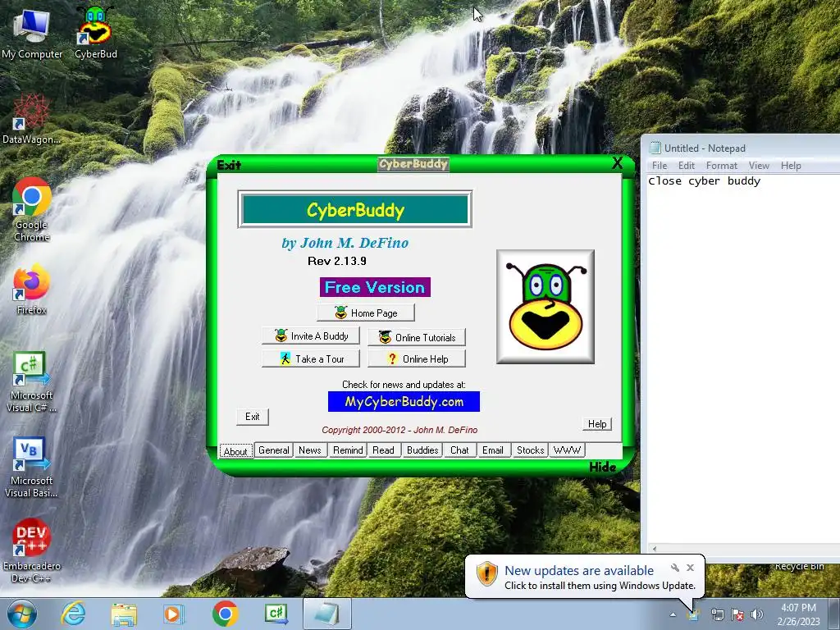840x630 pixels.
Task: Open the Chat tab
Action: coord(459,450)
